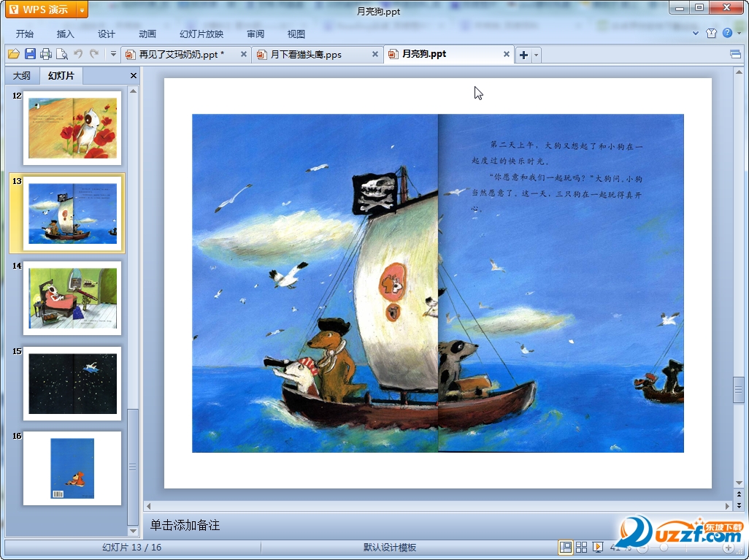Open the WPS 演示 application menu button

41,9
